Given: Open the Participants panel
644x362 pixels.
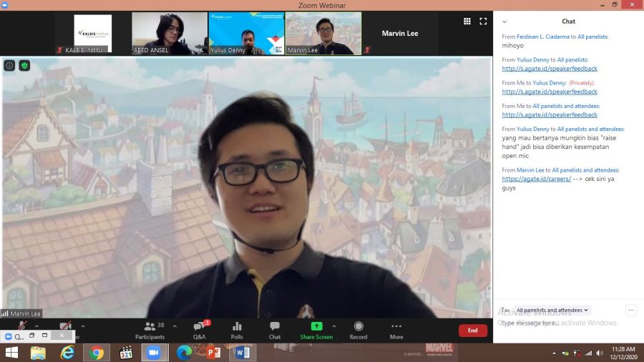Looking at the screenshot, I should [150, 331].
